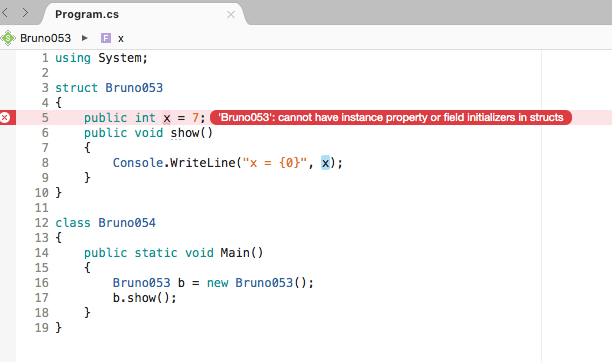Viewport: 612px width, 362px height.
Task: Click the purple field icon in breadcrumb
Action: click(x=106, y=38)
